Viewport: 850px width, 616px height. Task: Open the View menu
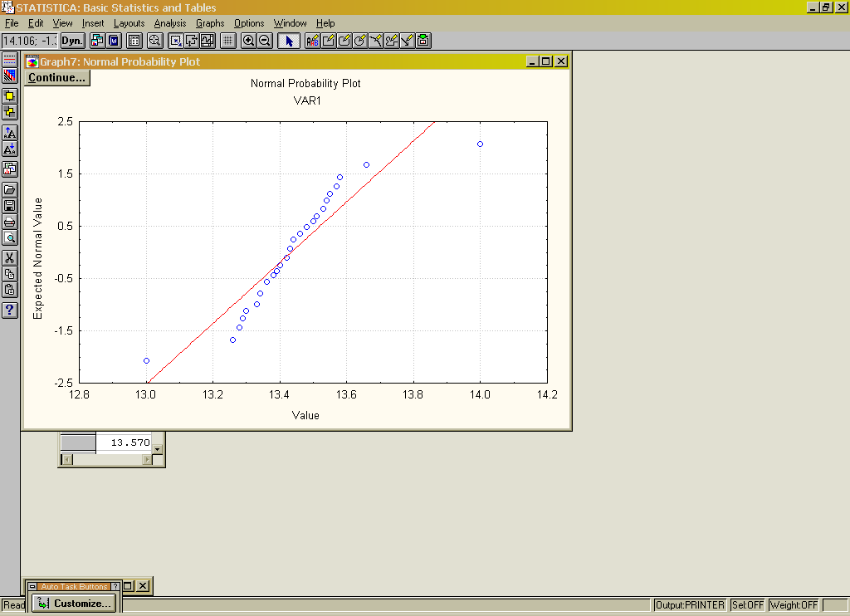(x=62, y=23)
